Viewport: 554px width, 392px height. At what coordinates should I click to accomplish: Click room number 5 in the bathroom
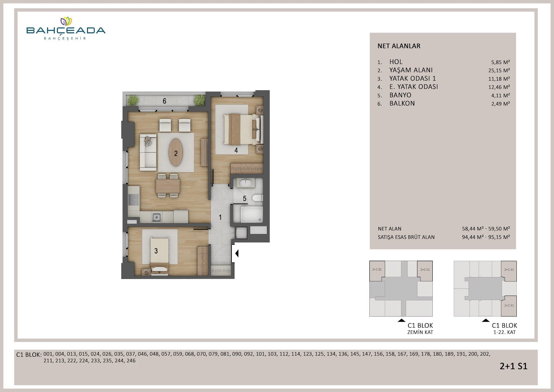(245, 199)
